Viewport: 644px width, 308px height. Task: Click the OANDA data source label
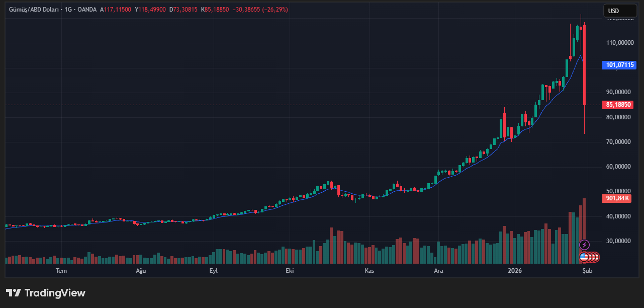pyautogui.click(x=86, y=10)
